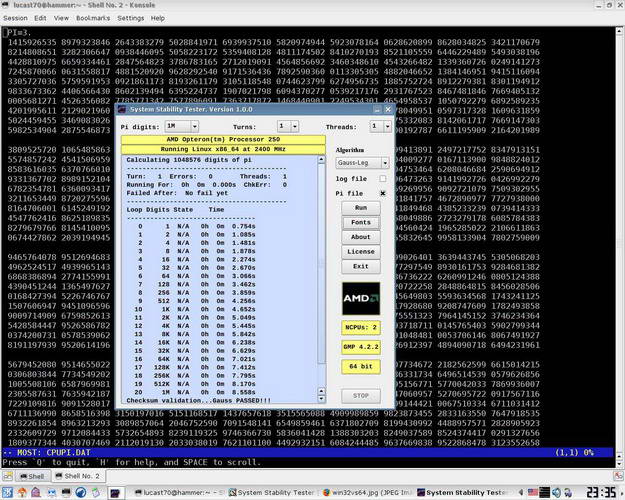This screenshot has width=625, height=500.
Task: Open the KDE K menu launcher
Action: 7,493
